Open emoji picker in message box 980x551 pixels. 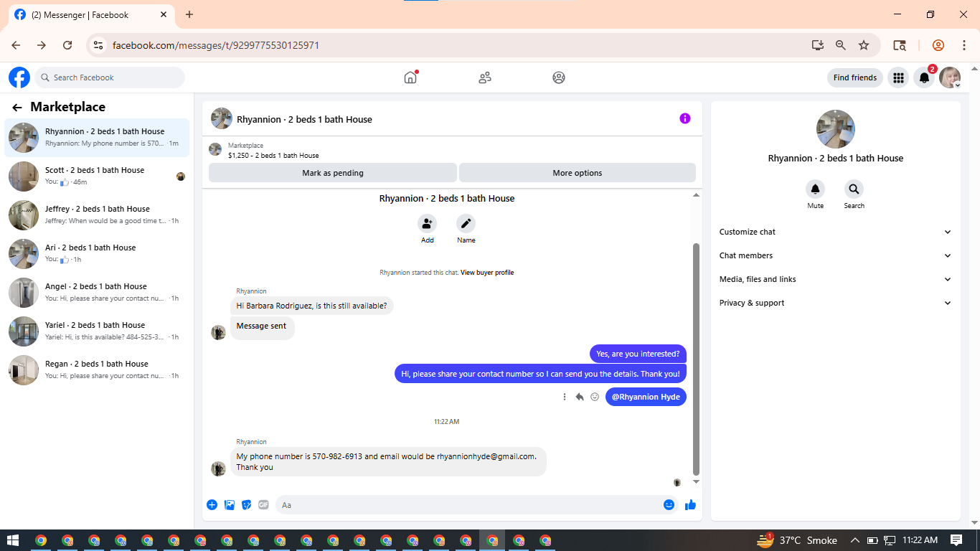(x=669, y=505)
